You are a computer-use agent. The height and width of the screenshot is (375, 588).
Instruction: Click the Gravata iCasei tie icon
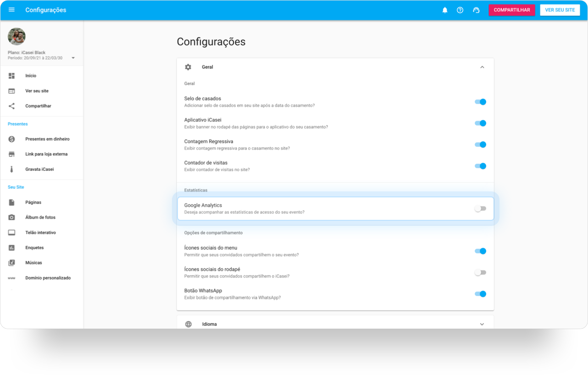click(x=12, y=169)
